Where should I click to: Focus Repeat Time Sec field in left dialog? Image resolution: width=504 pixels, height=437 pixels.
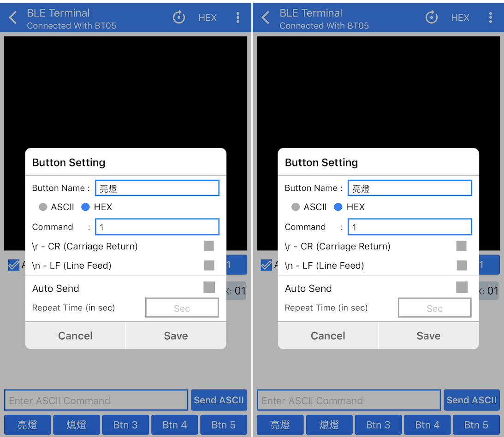[x=182, y=308]
